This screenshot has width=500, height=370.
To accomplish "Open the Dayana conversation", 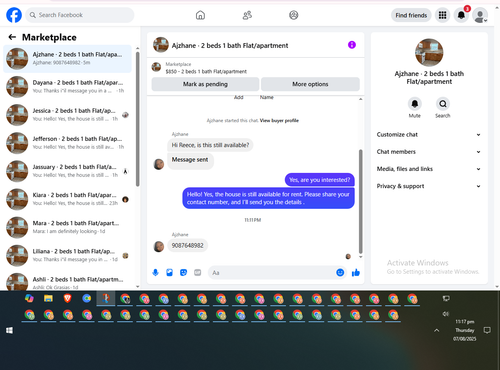I will (67, 87).
